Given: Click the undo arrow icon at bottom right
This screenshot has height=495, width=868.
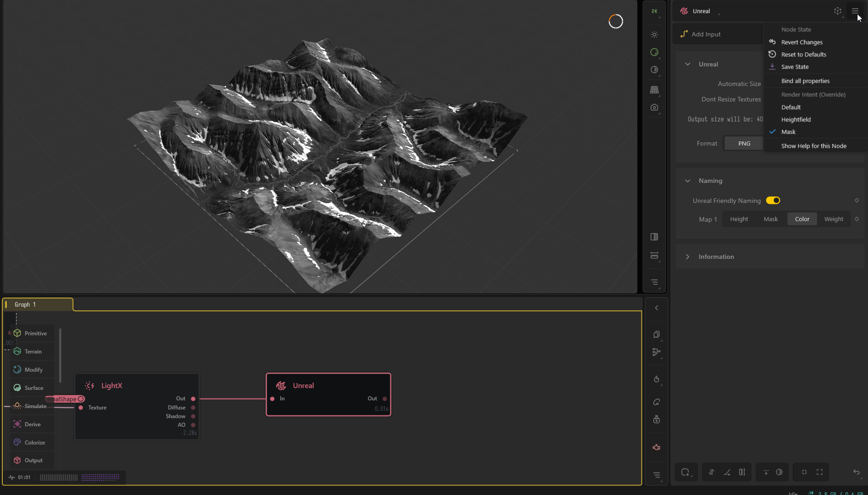Looking at the screenshot, I should (x=856, y=472).
